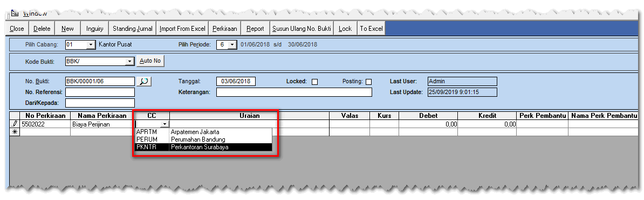
Task: Expand the Pilih Periode dropdown
Action: tap(232, 44)
